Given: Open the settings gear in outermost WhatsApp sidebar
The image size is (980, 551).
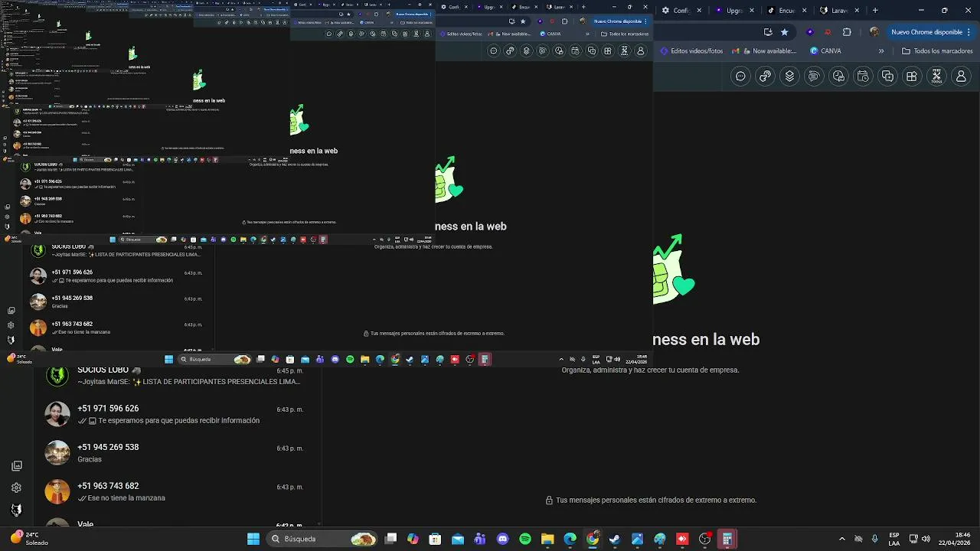Looking at the screenshot, I should coord(17,487).
